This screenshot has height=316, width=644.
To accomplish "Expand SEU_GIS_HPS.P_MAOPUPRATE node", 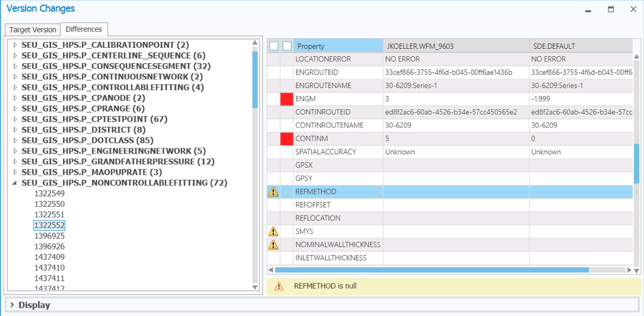I will coord(15,172).
